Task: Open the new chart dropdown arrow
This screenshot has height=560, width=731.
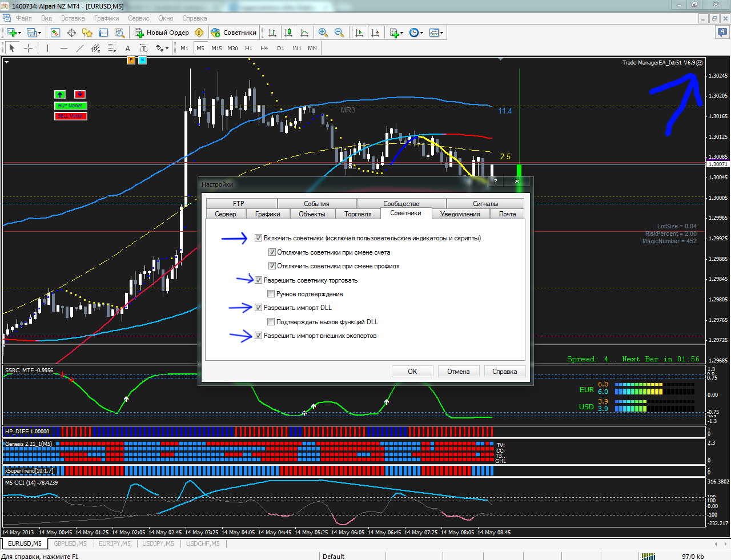Action: point(19,33)
